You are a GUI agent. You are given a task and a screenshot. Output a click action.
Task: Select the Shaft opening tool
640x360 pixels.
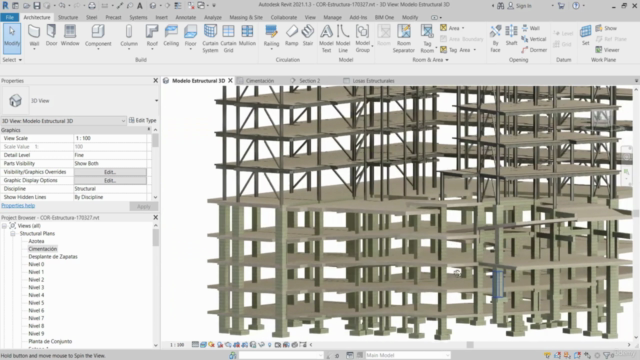511,36
